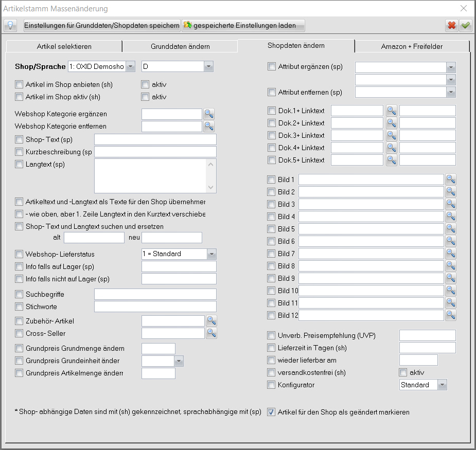Expand second Attribut ergänzen dropdown

tap(451, 80)
